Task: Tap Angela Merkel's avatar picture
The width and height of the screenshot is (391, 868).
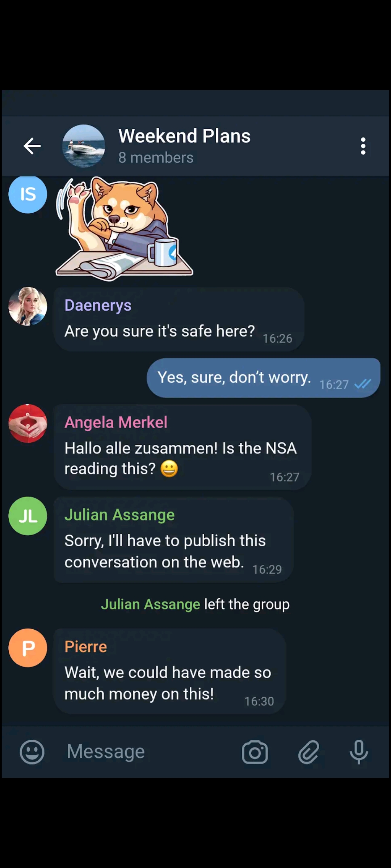Action: pyautogui.click(x=28, y=424)
